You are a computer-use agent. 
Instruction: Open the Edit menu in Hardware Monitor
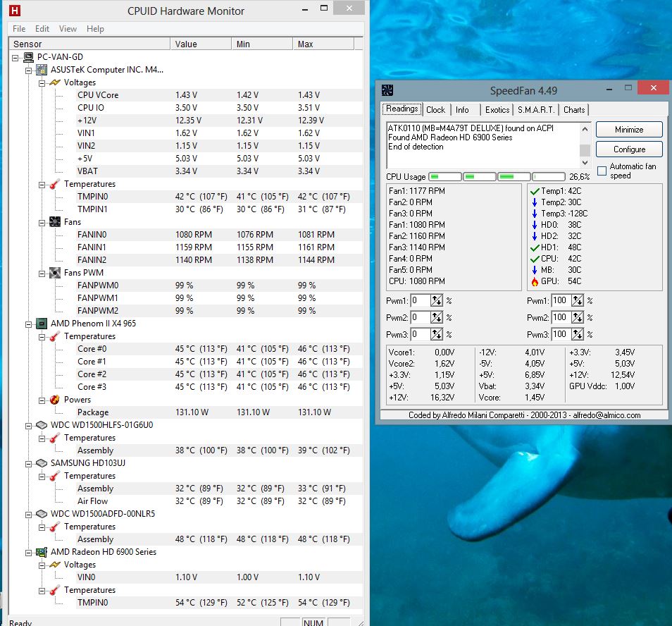[x=42, y=29]
